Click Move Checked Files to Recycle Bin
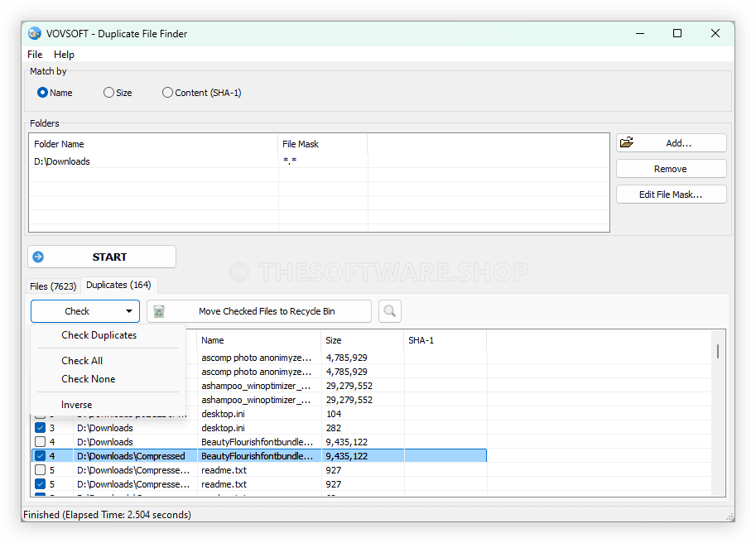 point(259,311)
